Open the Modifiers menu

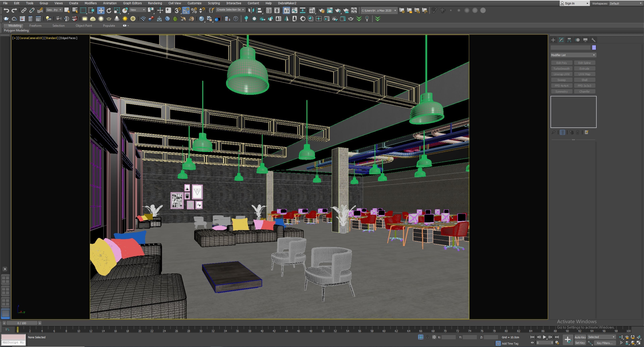(91, 3)
